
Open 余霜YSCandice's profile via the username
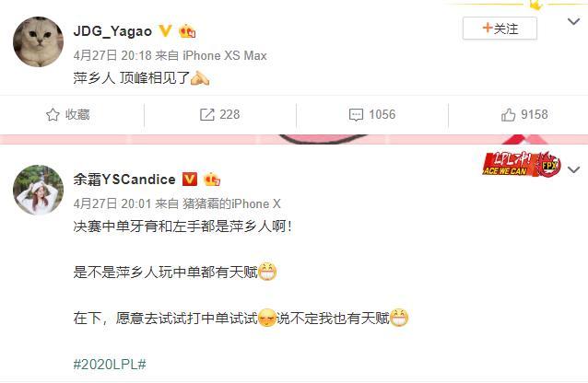[x=124, y=180]
